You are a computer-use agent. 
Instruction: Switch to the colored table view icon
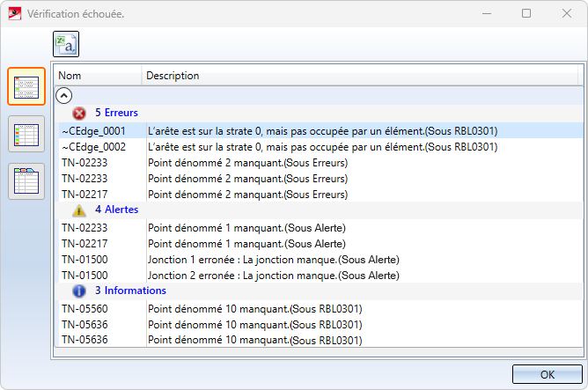click(26, 134)
